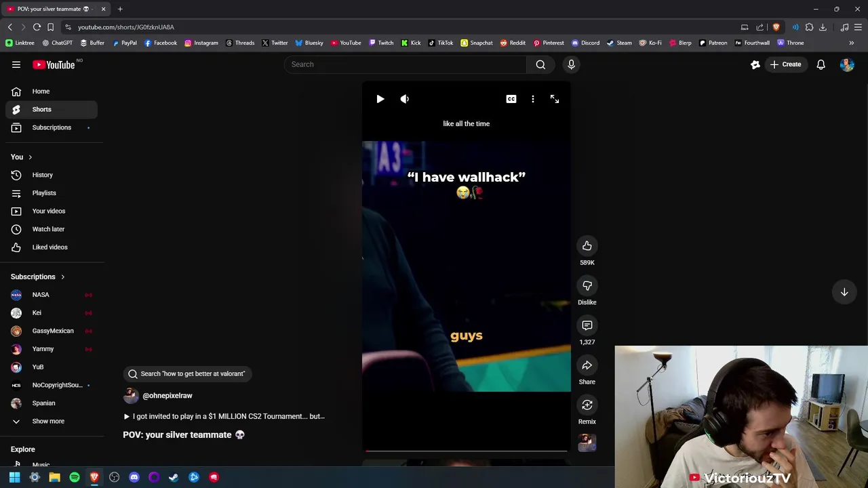
Task: Open browser downloads icon
Action: pyautogui.click(x=823, y=27)
